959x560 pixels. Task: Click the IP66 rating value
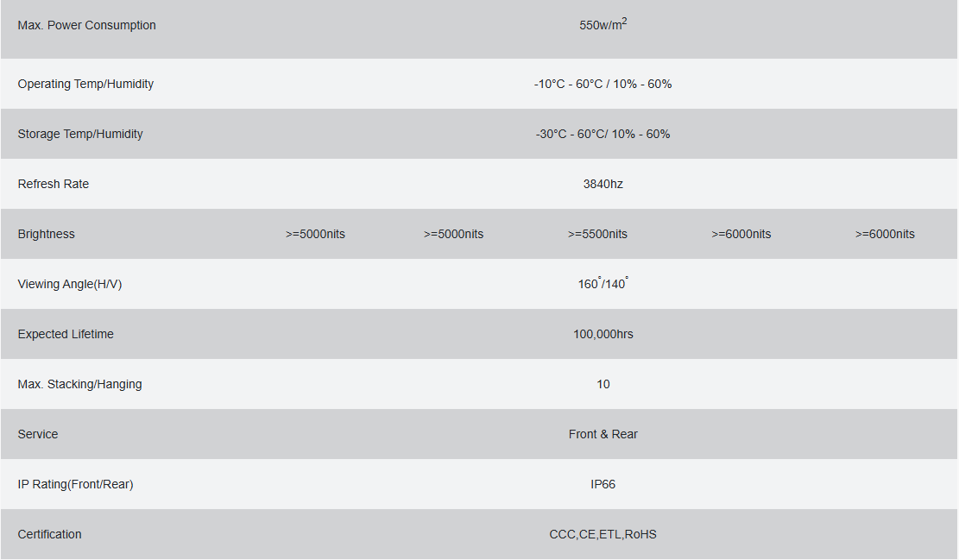[603, 485]
